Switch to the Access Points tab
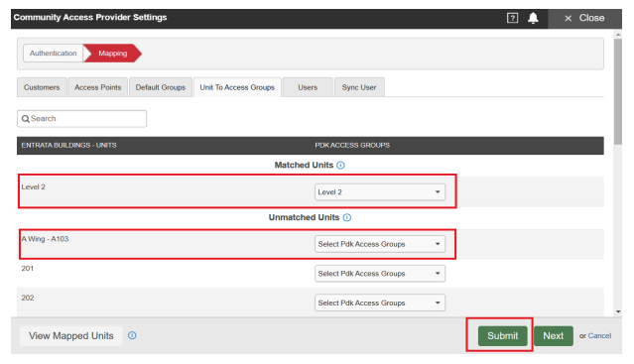 point(98,87)
